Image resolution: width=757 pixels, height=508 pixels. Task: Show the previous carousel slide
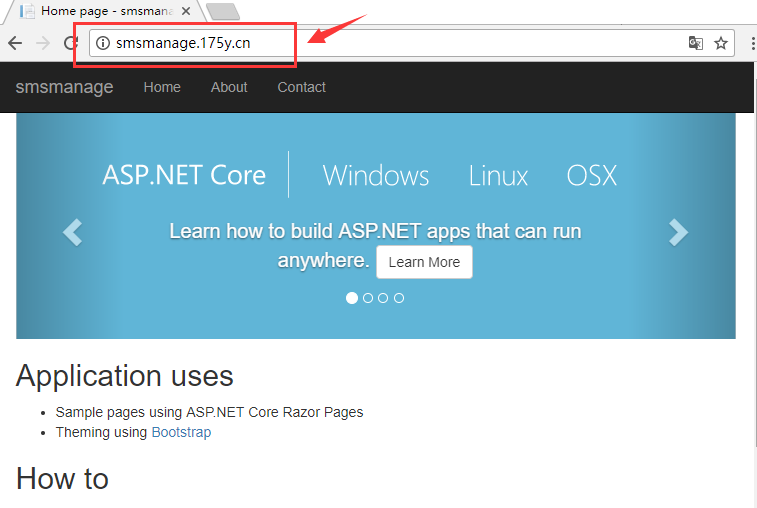pos(72,232)
